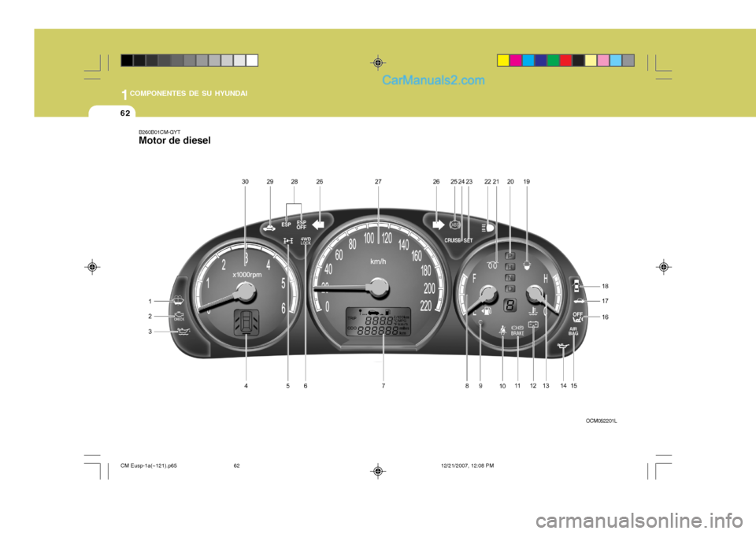Click the AIR BAG warning light

[573, 332]
